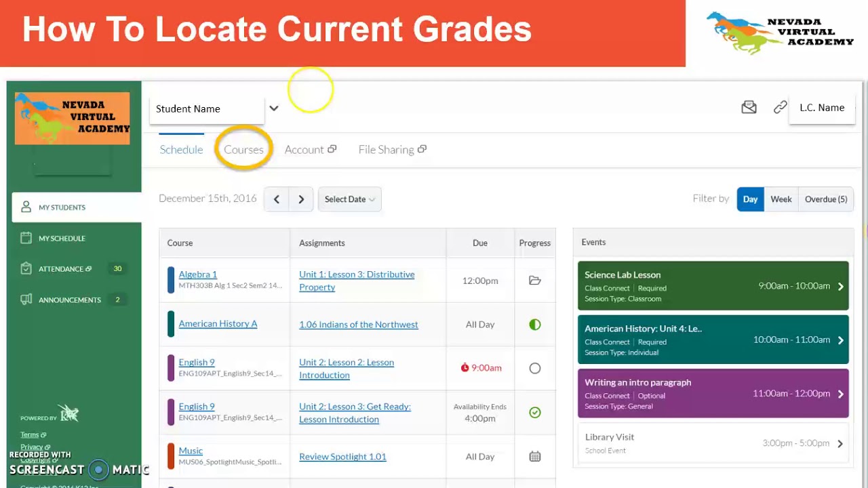Click the chain link icon

(780, 108)
